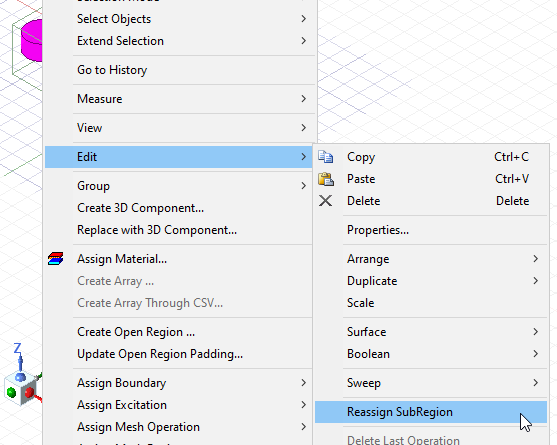Viewport: 557px width, 445px height.
Task: Choose Update Open Region Padding...
Action: tap(179, 354)
